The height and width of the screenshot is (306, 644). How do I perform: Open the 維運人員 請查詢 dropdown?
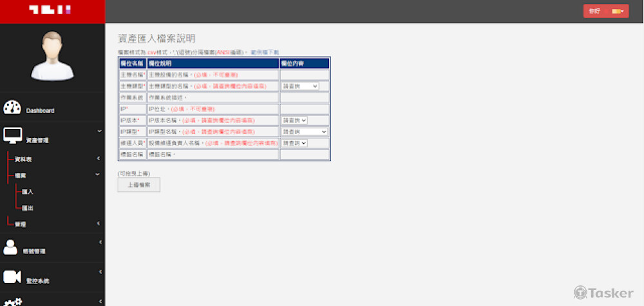(x=294, y=143)
